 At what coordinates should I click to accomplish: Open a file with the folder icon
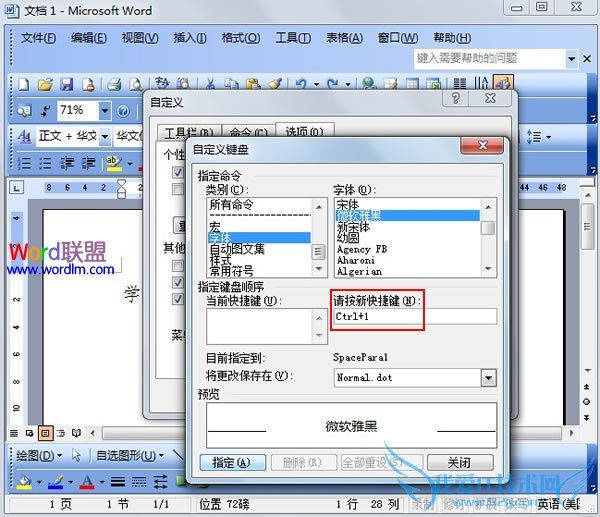(46, 84)
